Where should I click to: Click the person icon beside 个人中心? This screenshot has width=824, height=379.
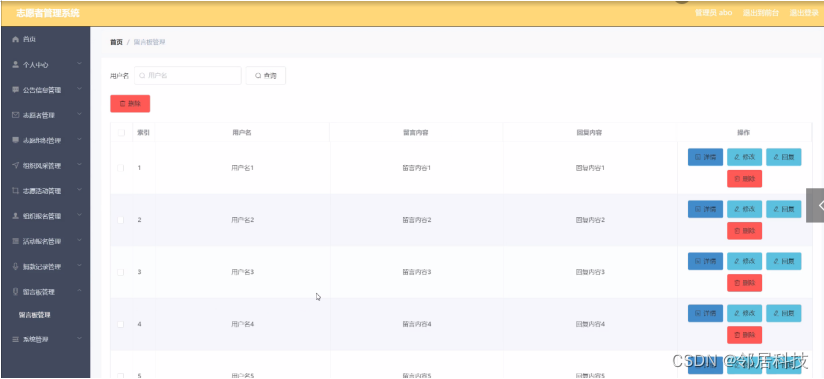pyautogui.click(x=15, y=65)
